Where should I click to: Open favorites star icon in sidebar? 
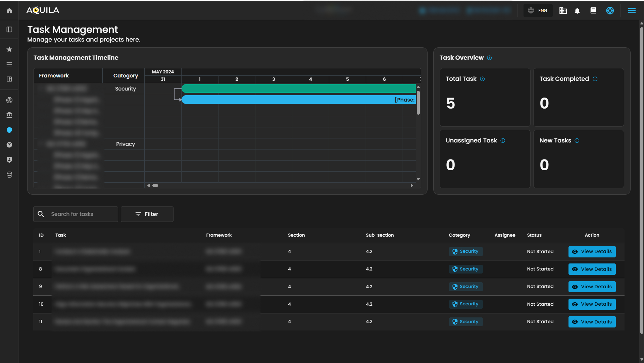click(9, 49)
